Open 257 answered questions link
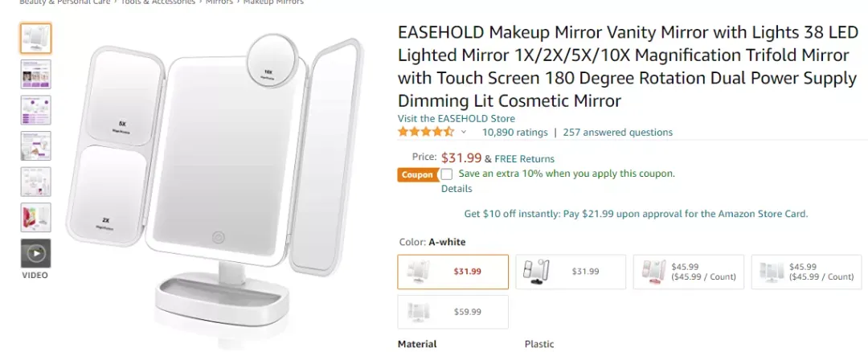 [618, 133]
